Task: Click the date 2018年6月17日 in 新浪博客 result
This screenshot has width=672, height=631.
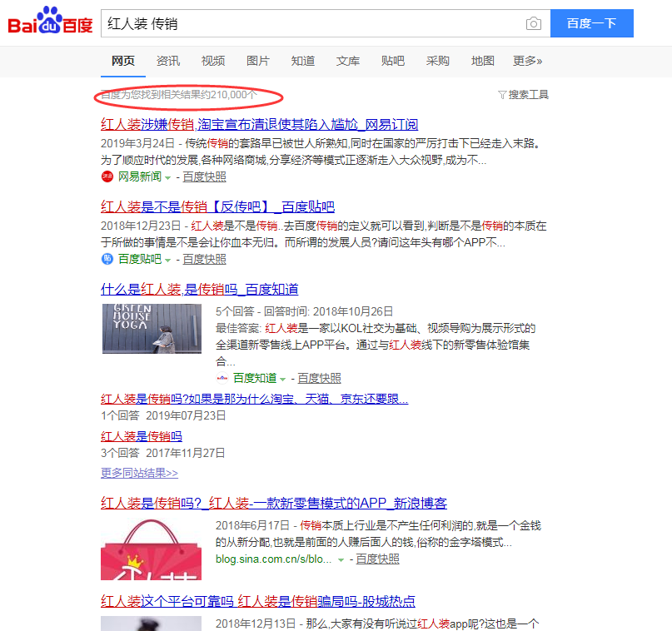Action: click(x=253, y=525)
